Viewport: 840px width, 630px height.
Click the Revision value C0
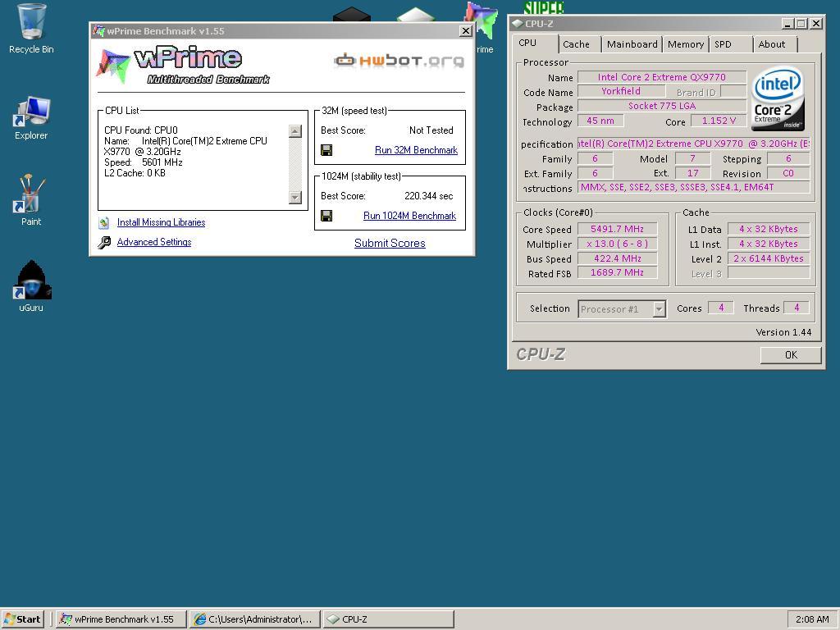click(x=788, y=174)
